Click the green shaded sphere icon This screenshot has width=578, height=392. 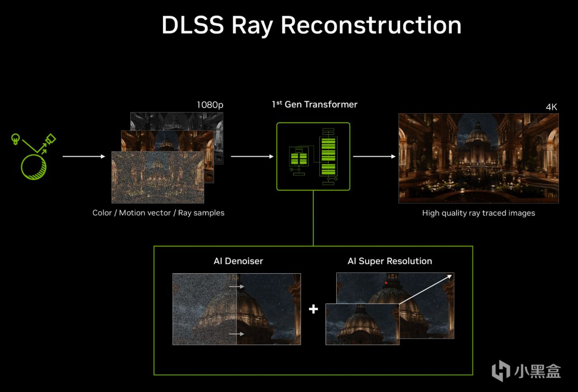tap(34, 167)
